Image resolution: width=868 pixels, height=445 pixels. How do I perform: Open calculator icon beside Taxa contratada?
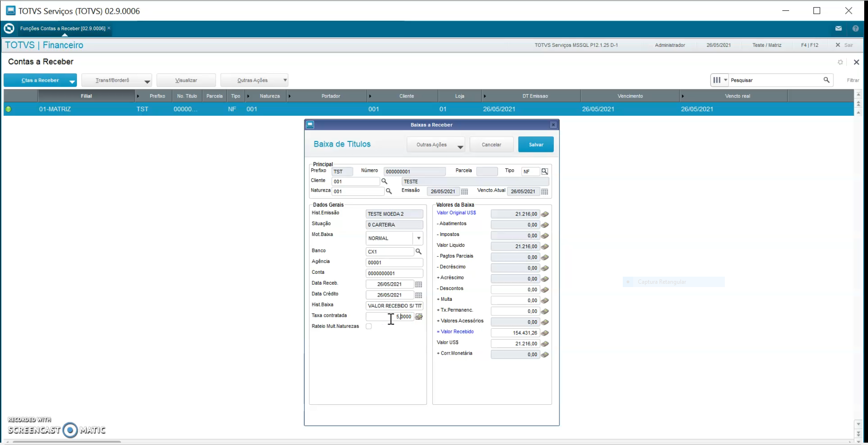[x=419, y=317]
